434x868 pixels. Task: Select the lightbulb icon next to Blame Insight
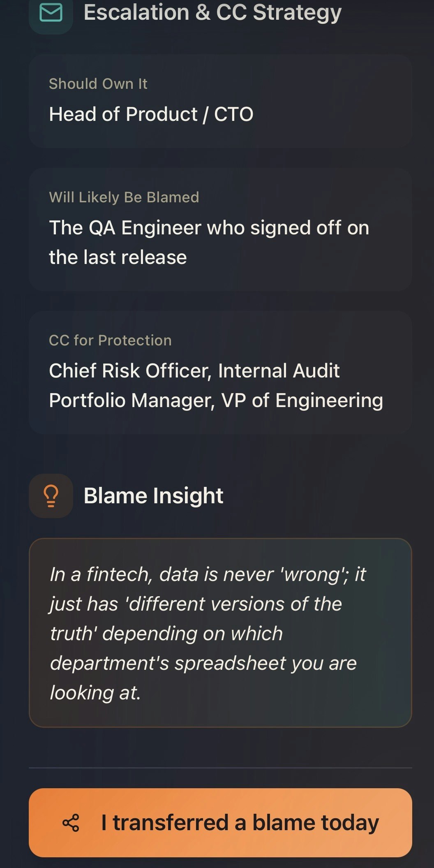click(51, 495)
